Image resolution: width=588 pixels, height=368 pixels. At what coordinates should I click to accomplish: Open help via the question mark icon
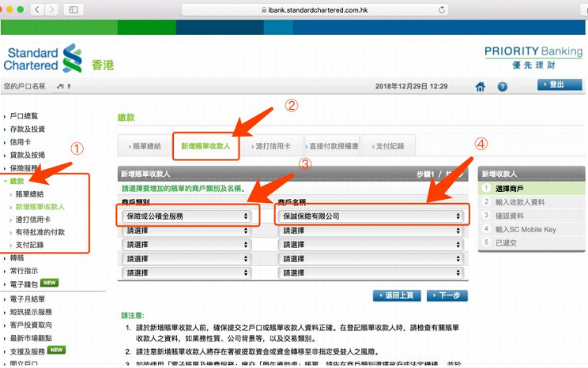tap(502, 87)
